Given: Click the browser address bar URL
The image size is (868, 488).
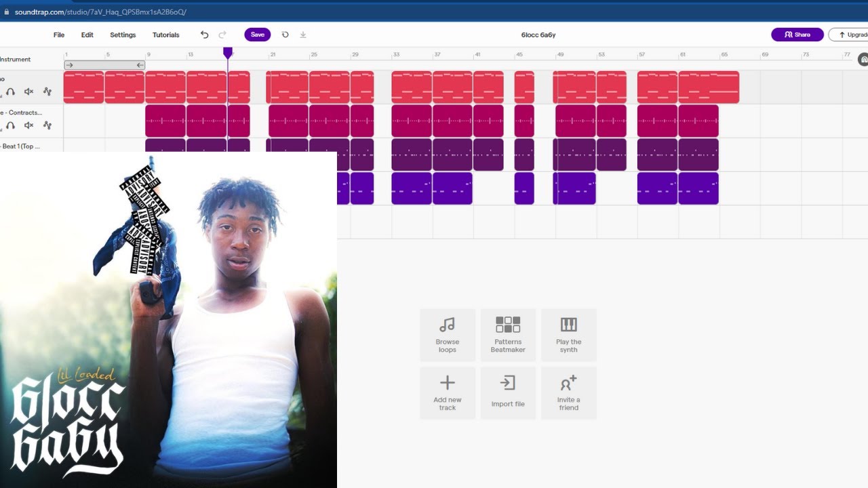Looking at the screenshot, I should 100,12.
